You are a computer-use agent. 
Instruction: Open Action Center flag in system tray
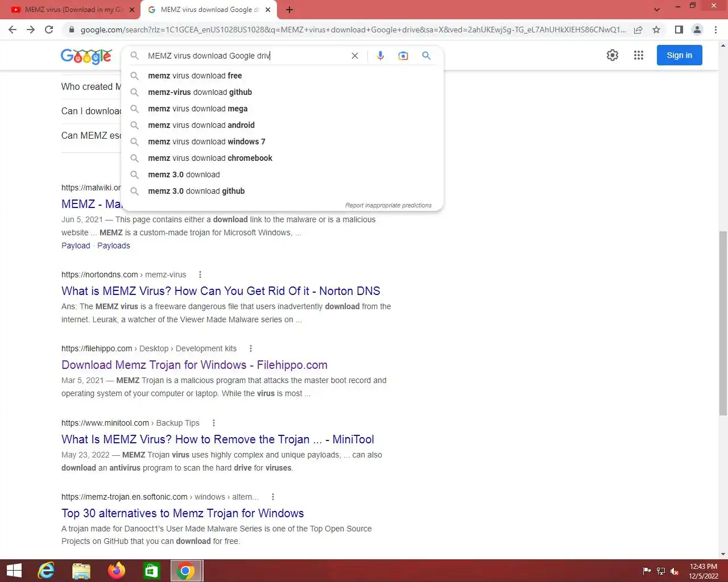647,571
